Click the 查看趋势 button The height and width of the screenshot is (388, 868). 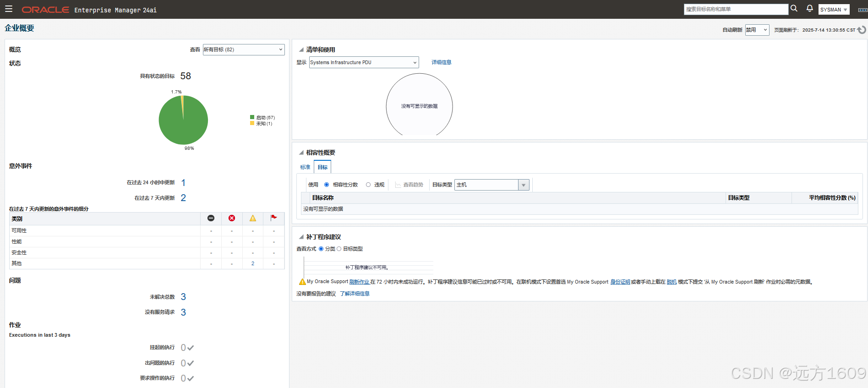pos(409,185)
